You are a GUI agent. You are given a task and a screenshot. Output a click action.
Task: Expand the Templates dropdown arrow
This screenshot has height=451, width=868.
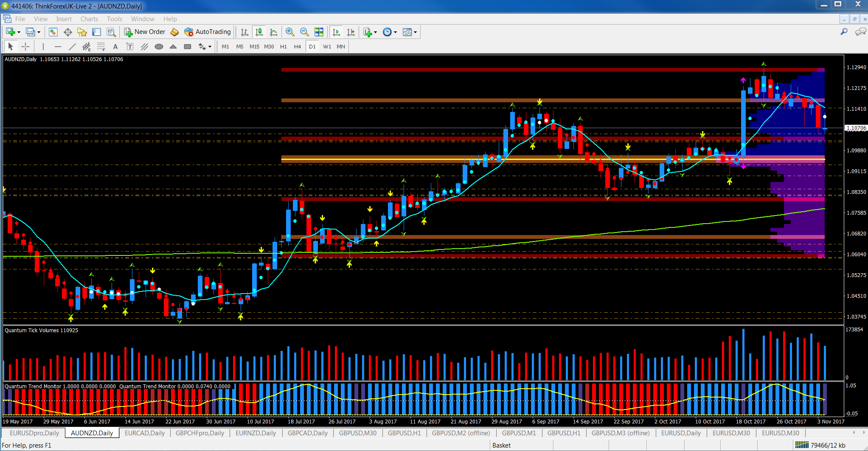(x=415, y=32)
